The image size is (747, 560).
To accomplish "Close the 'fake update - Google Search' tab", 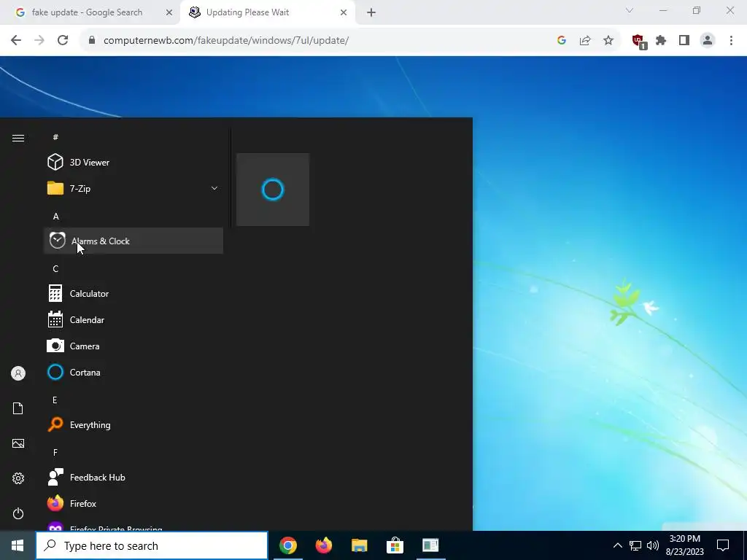I will pos(169,13).
